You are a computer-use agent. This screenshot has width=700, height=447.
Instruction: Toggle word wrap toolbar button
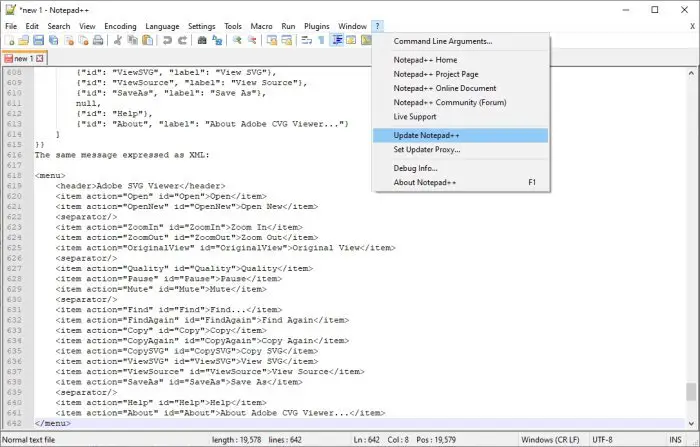307,41
